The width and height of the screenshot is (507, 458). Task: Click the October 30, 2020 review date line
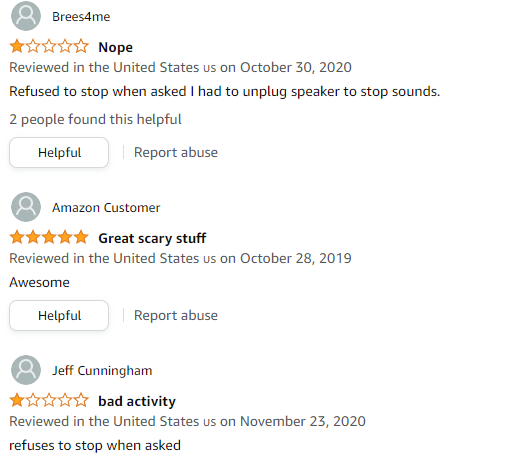[180, 67]
